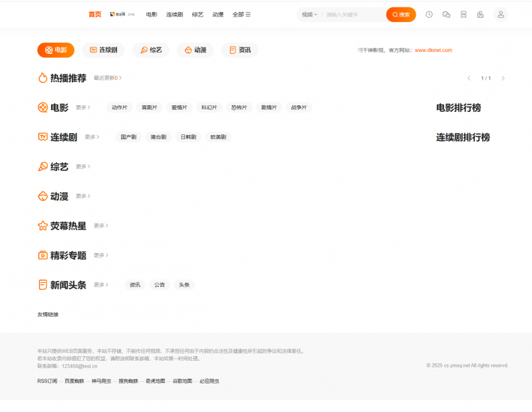Click the newspaper icon beside 新闻头条
This screenshot has height=412, width=532.
pos(41,284)
